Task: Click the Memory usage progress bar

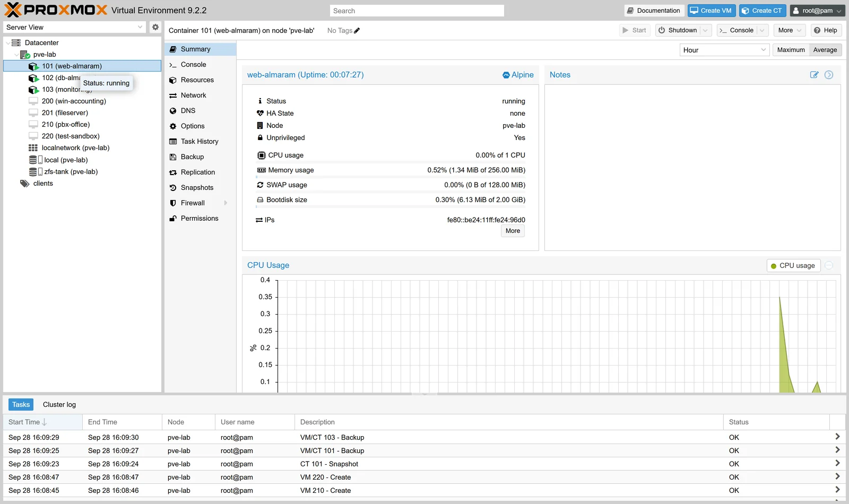Action: tap(391, 177)
